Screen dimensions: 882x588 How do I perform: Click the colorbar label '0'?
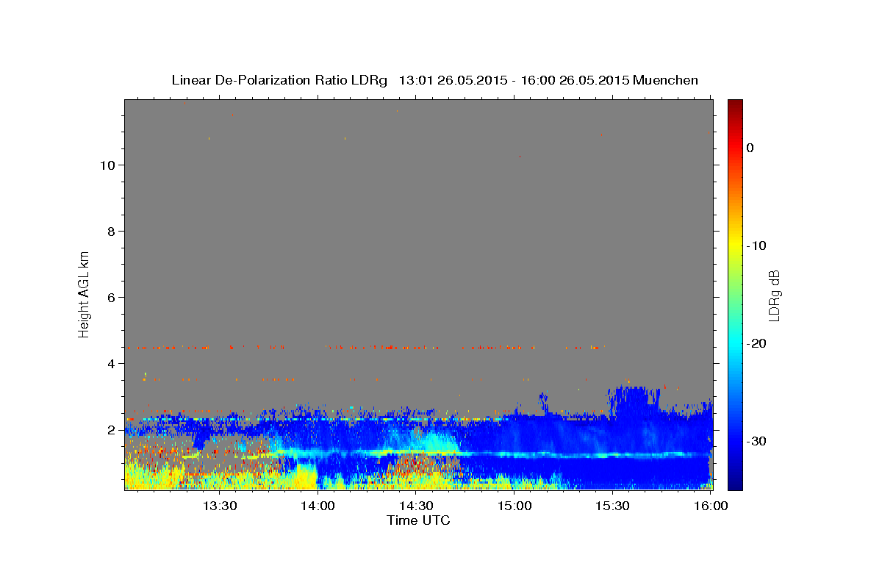750,148
